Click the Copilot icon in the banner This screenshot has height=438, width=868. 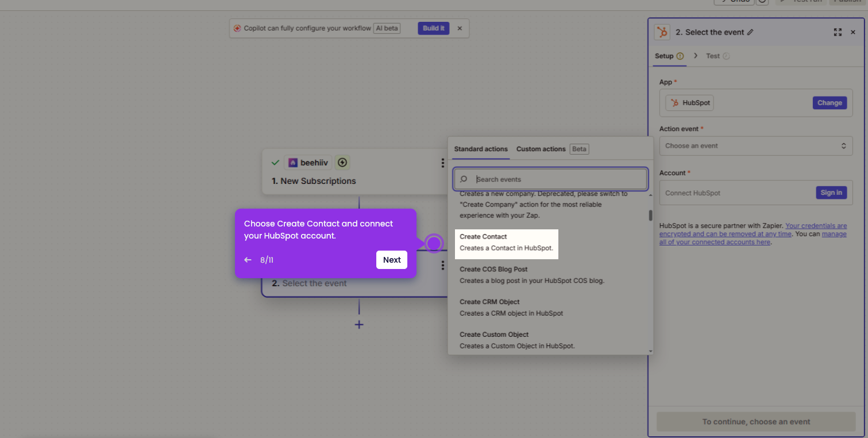(x=237, y=28)
